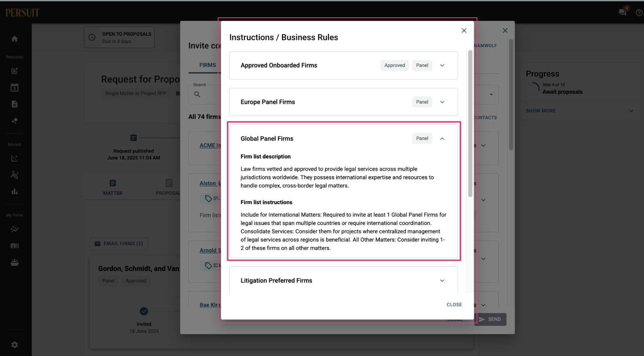Switch to the Firms tab

click(x=207, y=65)
